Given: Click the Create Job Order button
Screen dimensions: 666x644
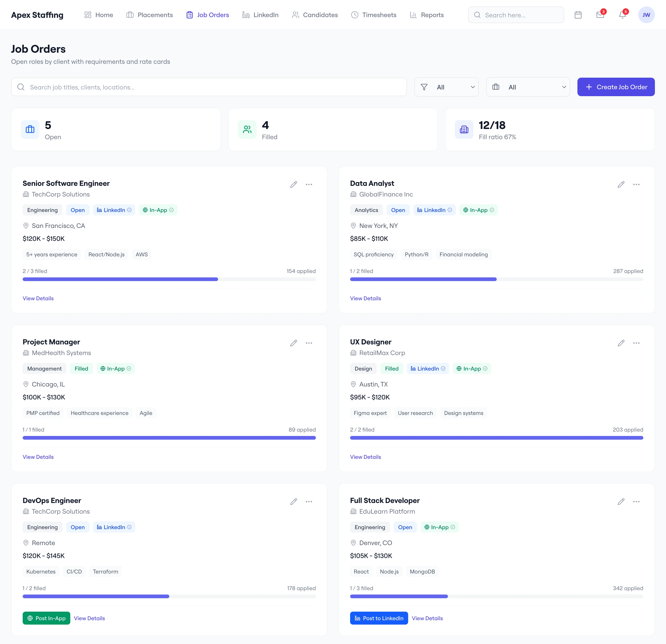Looking at the screenshot, I should pos(616,87).
